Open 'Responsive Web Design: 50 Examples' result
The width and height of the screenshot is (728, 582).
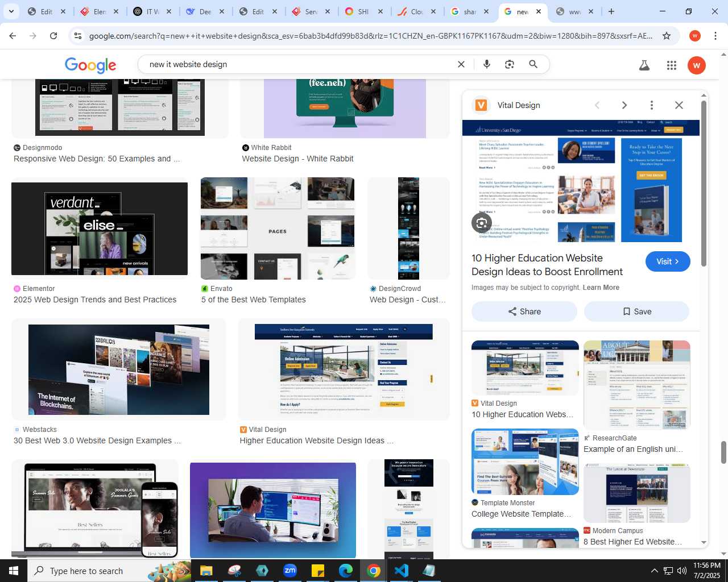coord(97,159)
